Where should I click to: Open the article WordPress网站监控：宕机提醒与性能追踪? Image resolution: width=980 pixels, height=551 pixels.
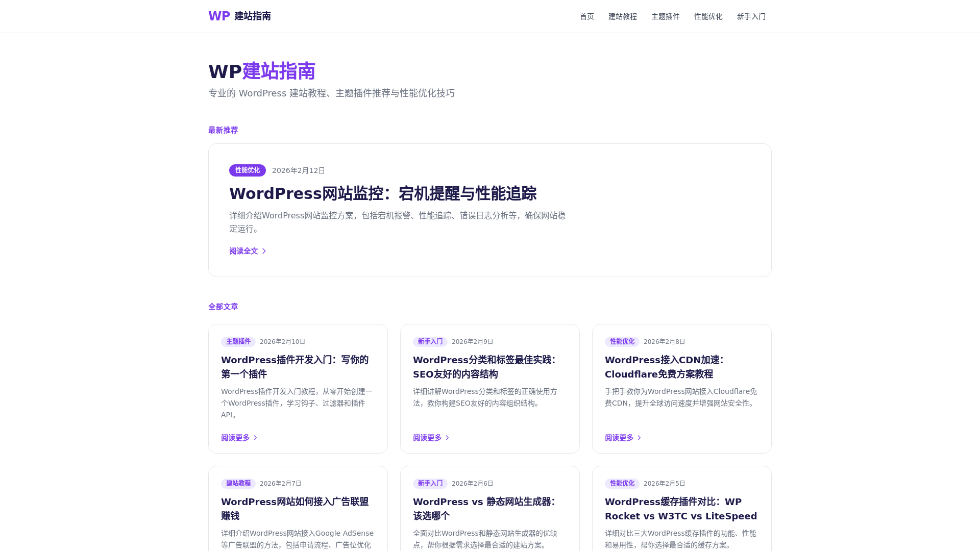[383, 194]
